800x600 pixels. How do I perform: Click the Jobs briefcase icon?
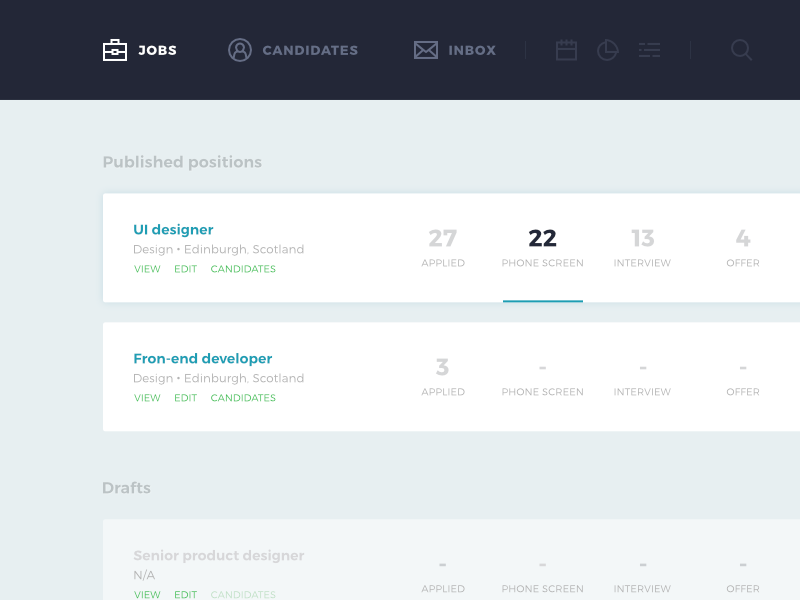point(115,50)
